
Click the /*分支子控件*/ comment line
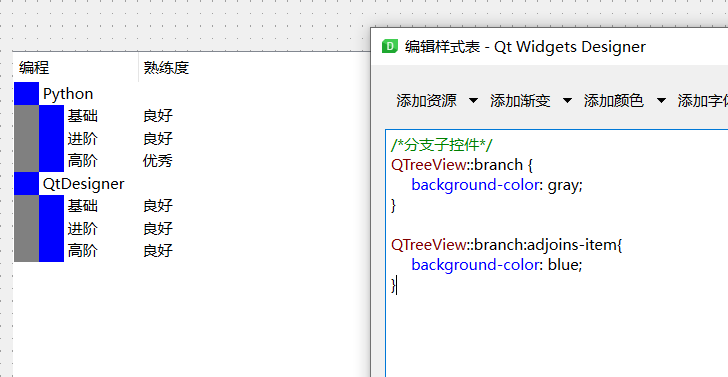(x=442, y=145)
